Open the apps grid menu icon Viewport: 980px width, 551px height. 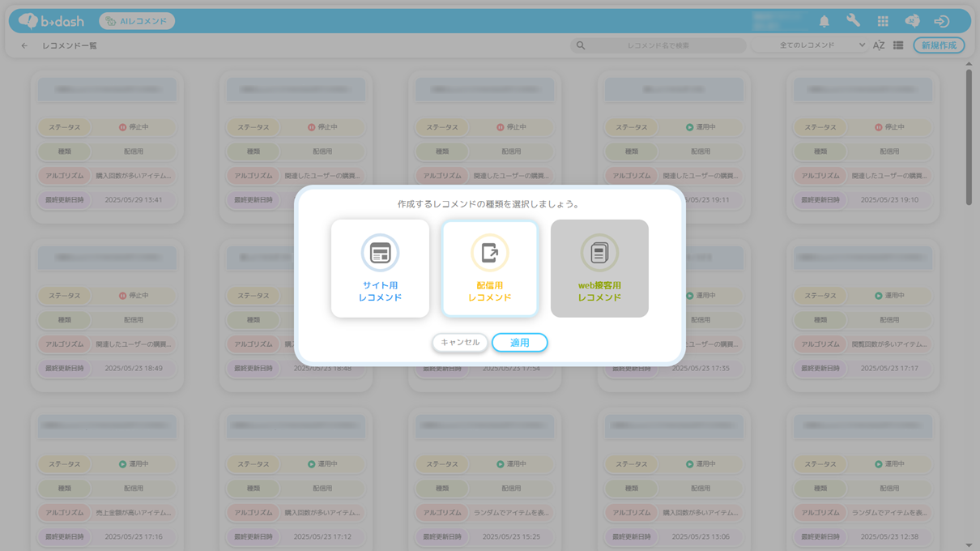click(883, 21)
